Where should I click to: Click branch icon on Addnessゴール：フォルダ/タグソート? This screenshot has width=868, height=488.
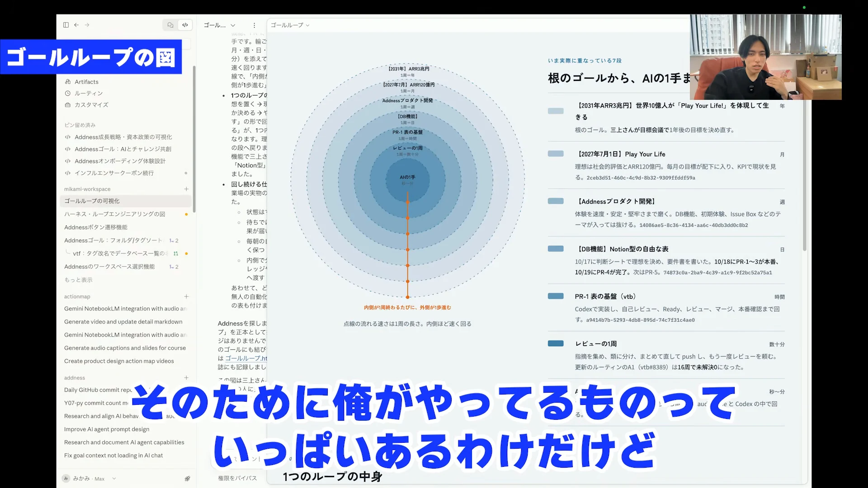pyautogui.click(x=172, y=241)
